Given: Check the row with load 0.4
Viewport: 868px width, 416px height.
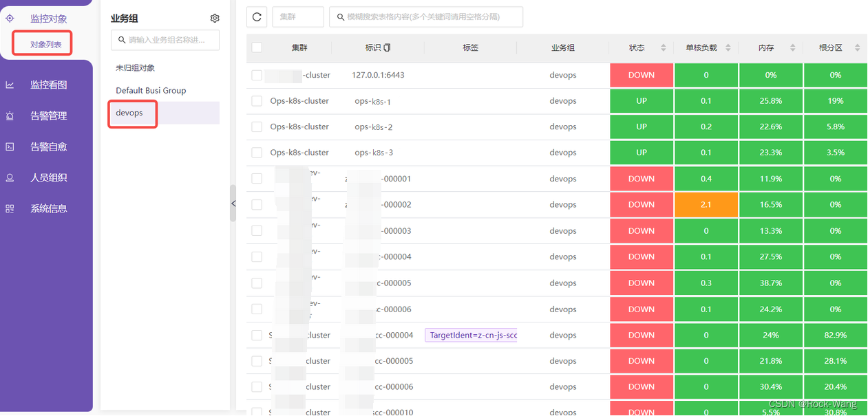Looking at the screenshot, I should pos(257,179).
